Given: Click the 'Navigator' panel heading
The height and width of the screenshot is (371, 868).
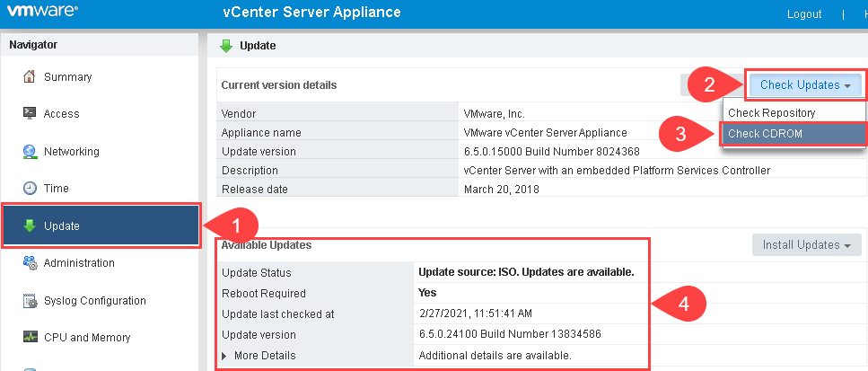Looking at the screenshot, I should pyautogui.click(x=33, y=45).
